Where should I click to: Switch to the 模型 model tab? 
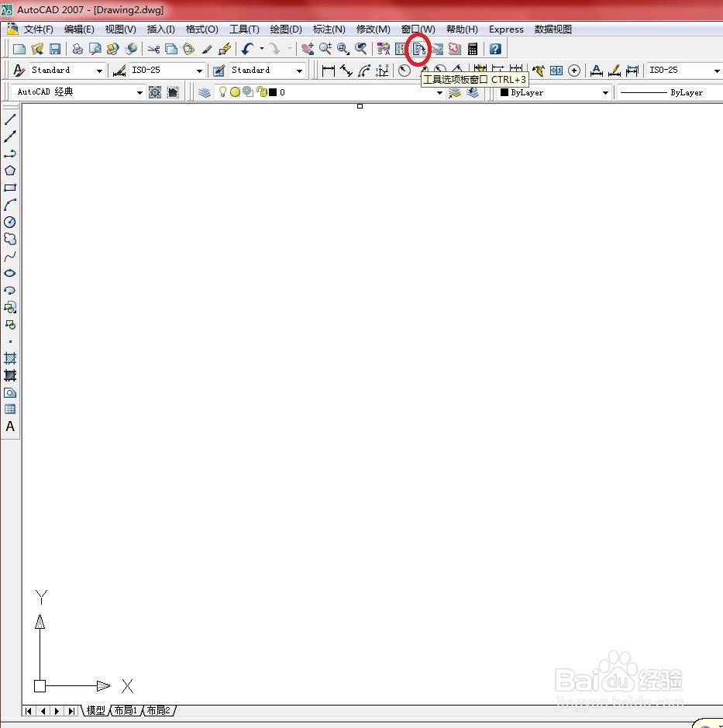coord(95,710)
